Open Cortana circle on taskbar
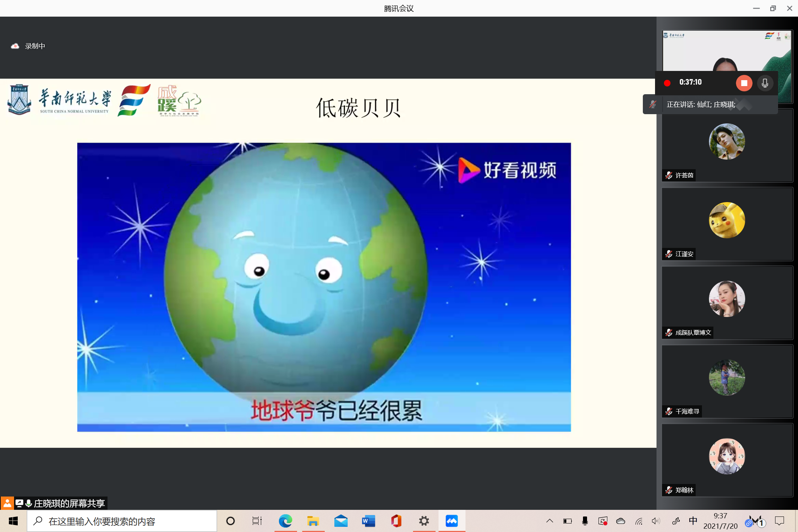The height and width of the screenshot is (532, 798). coord(231,521)
